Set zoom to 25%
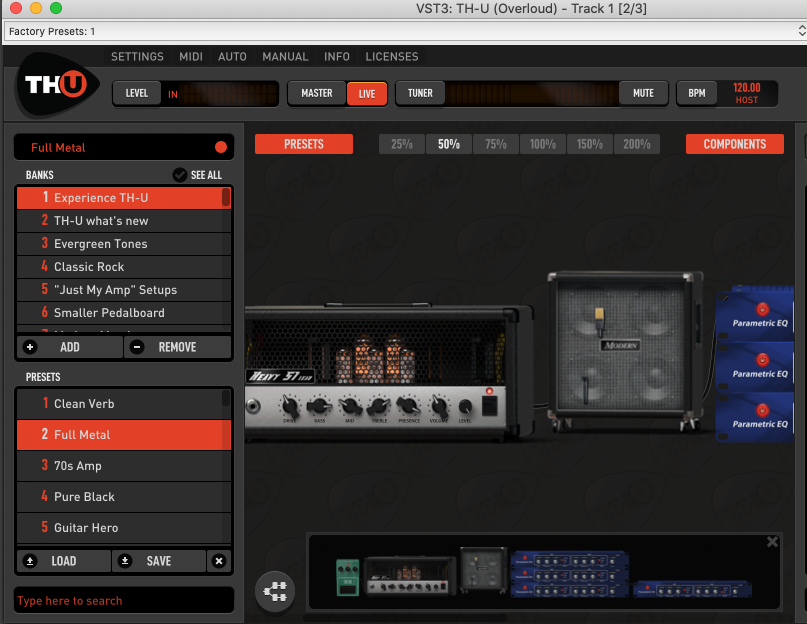Image resolution: width=807 pixels, height=624 pixels. 402,144
